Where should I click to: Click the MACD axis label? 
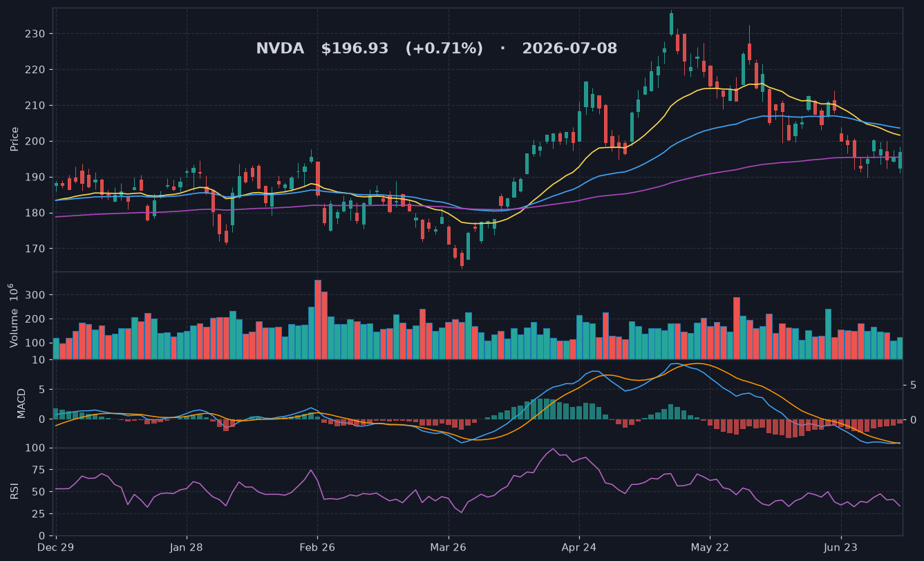[21, 403]
